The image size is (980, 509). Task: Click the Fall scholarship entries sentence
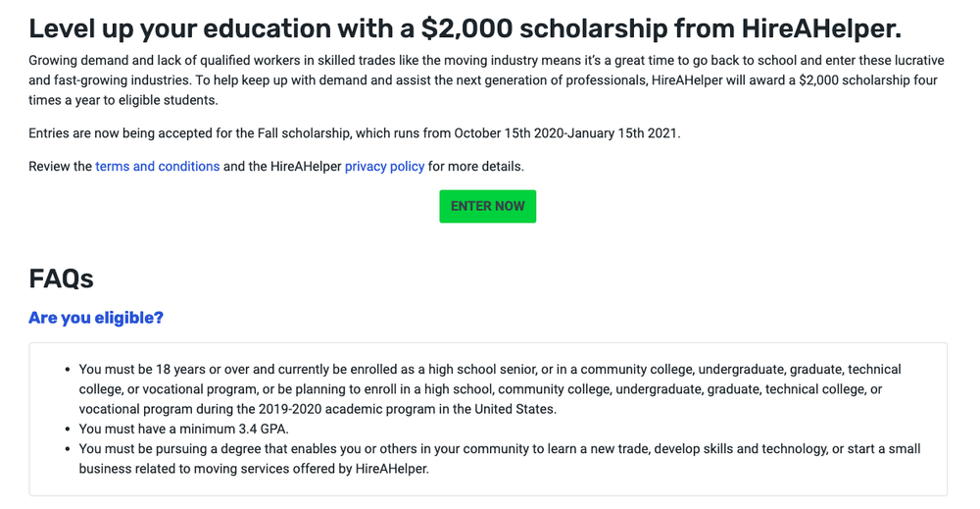click(355, 133)
